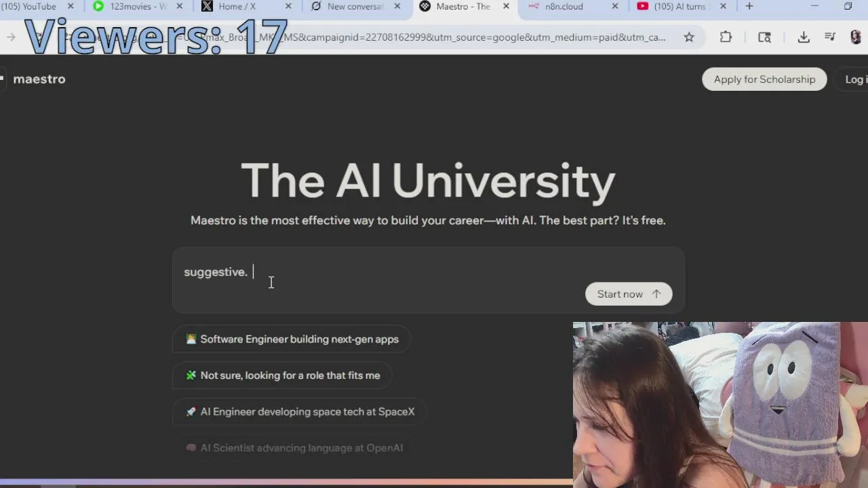Switch to the New conversation tab
The height and width of the screenshot is (488, 868).
pyautogui.click(x=355, y=7)
